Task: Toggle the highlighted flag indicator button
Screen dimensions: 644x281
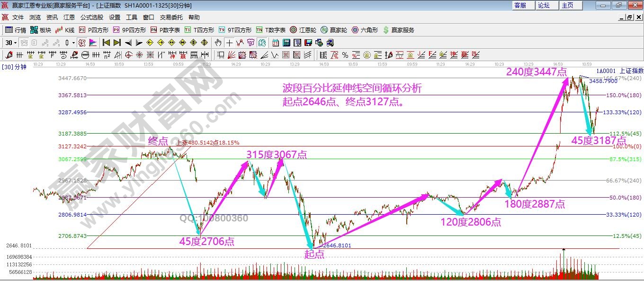Action: click(x=93, y=43)
